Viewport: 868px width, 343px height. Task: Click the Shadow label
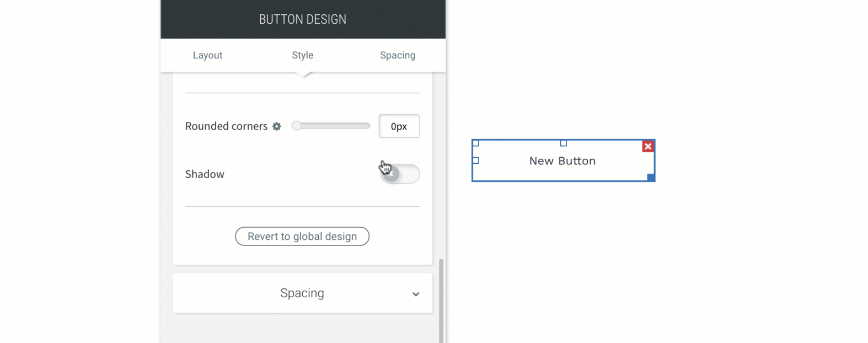[205, 174]
